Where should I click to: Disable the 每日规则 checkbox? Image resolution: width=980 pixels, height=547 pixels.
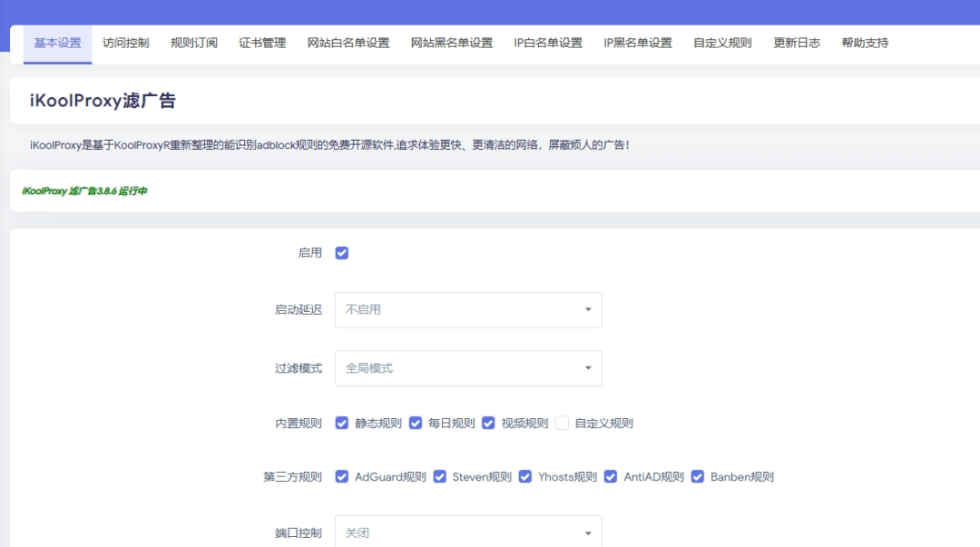tap(415, 423)
